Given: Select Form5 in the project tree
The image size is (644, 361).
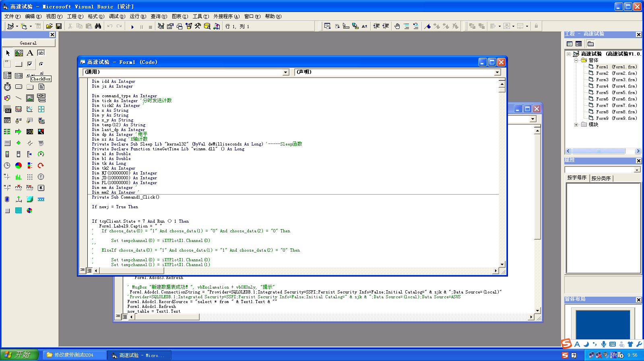Looking at the screenshot, I should [602, 92].
